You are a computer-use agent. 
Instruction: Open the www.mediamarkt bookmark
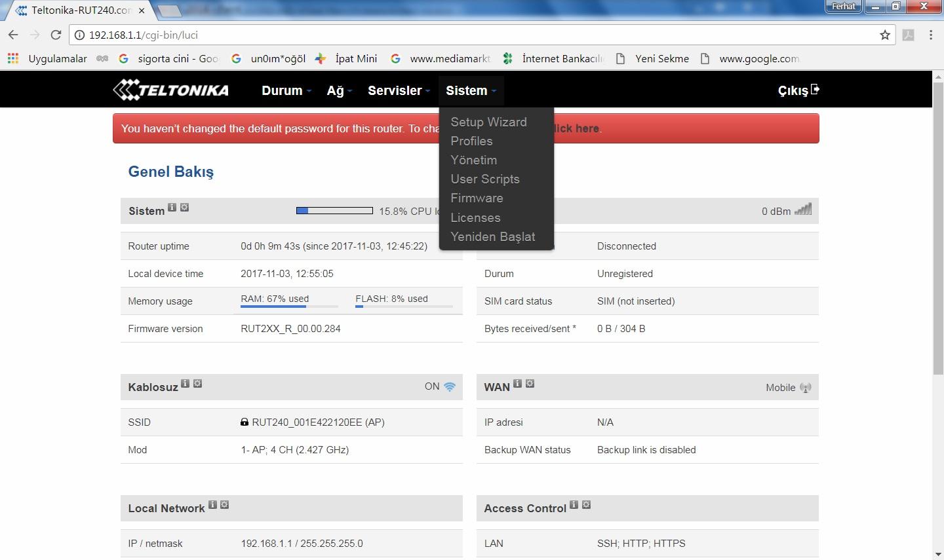pyautogui.click(x=441, y=58)
